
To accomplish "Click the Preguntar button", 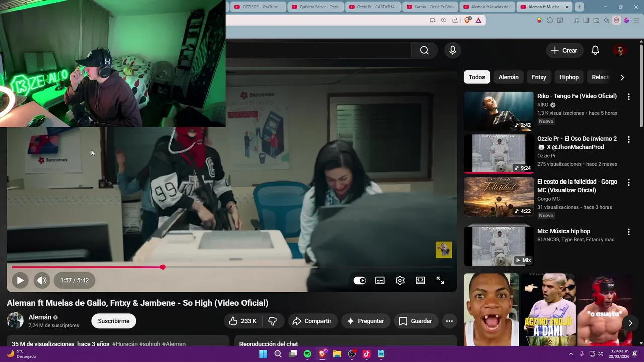I will pyautogui.click(x=365, y=321).
